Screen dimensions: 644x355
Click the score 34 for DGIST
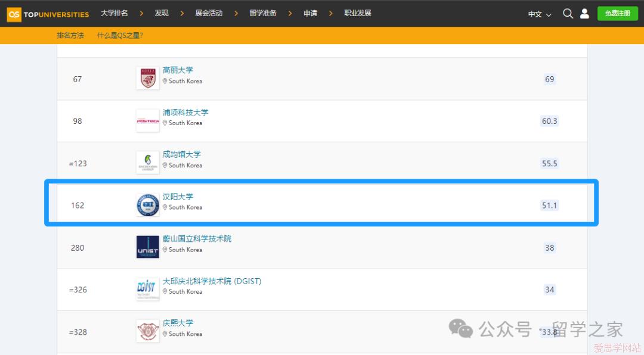click(x=550, y=289)
